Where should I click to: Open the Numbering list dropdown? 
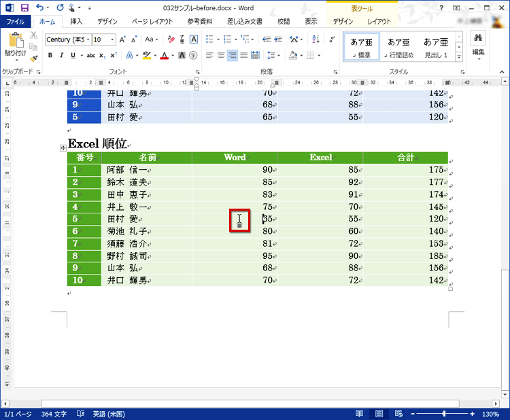(236, 39)
